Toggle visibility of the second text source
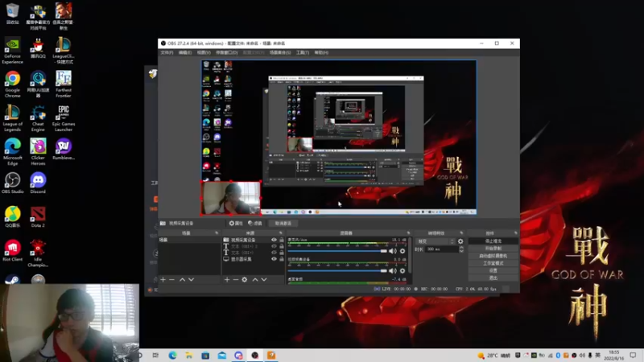The width and height of the screenshot is (644, 362). click(x=274, y=253)
